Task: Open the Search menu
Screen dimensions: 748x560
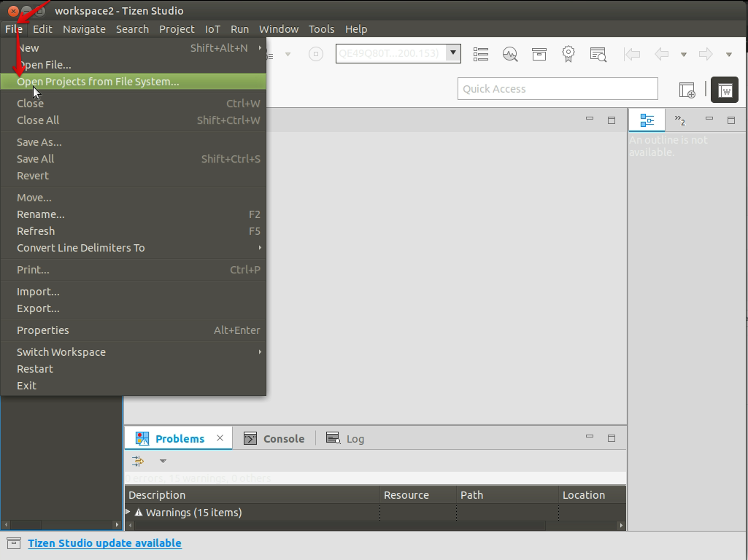Action: pyautogui.click(x=132, y=29)
